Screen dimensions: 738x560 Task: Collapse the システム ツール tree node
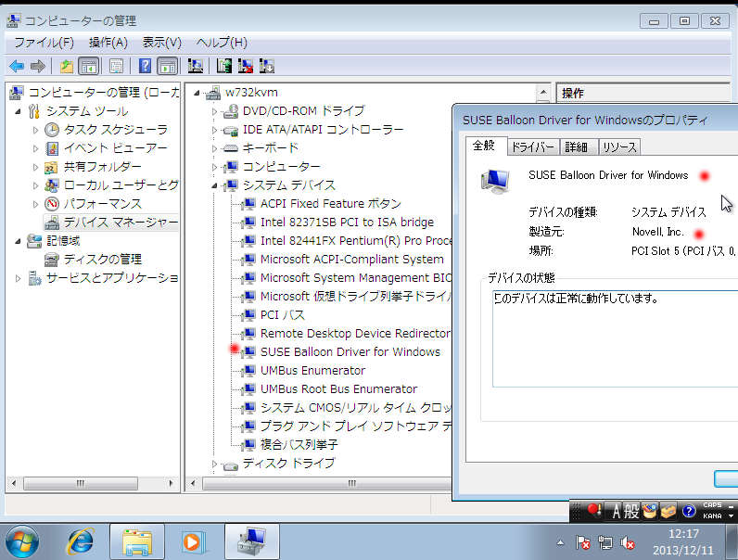[x=19, y=111]
